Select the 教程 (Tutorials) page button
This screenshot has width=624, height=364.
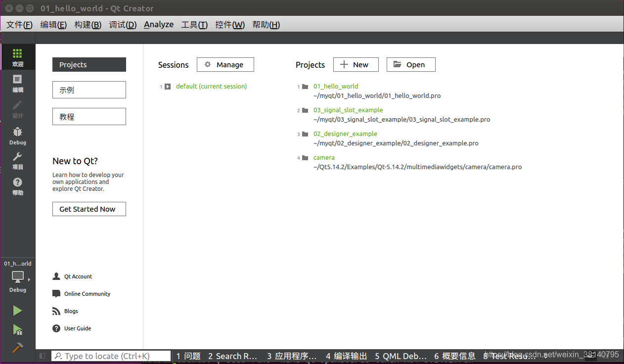tap(89, 117)
